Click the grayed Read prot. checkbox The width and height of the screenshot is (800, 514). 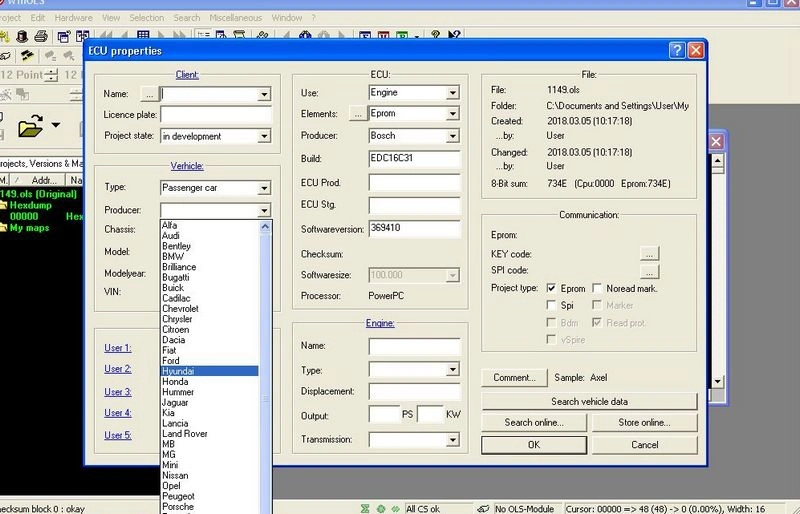(x=597, y=323)
